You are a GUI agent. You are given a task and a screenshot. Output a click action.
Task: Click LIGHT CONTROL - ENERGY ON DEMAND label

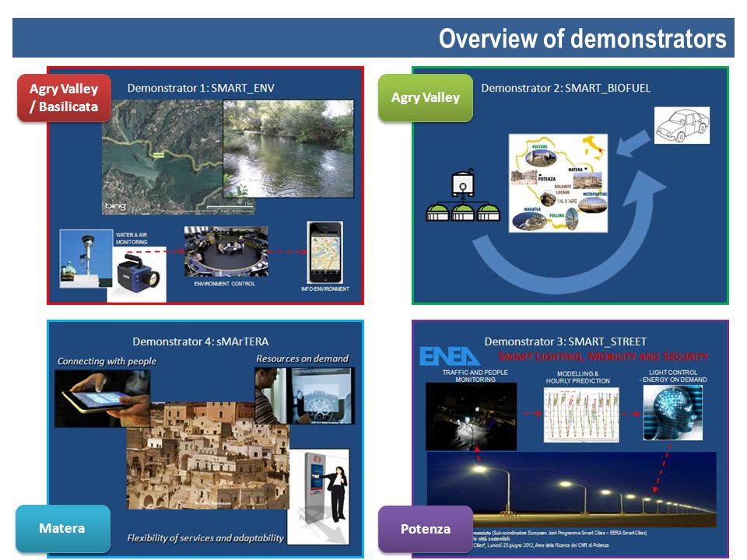point(672,376)
